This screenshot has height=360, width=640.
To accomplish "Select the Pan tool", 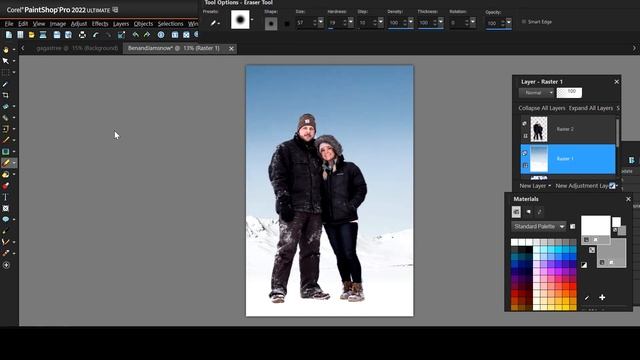I will (6, 49).
